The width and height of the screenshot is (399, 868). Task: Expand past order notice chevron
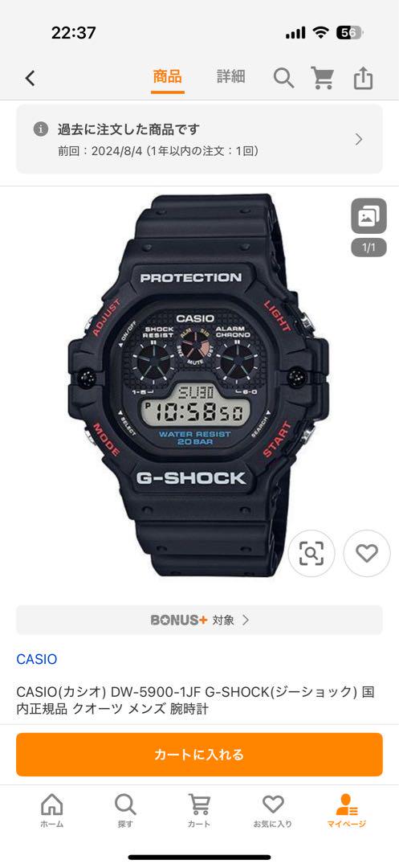(359, 139)
